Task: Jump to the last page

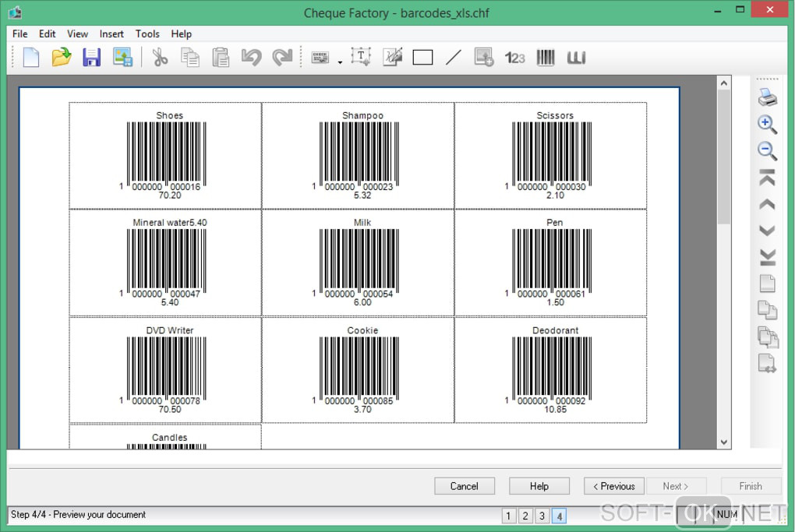Action: click(767, 257)
